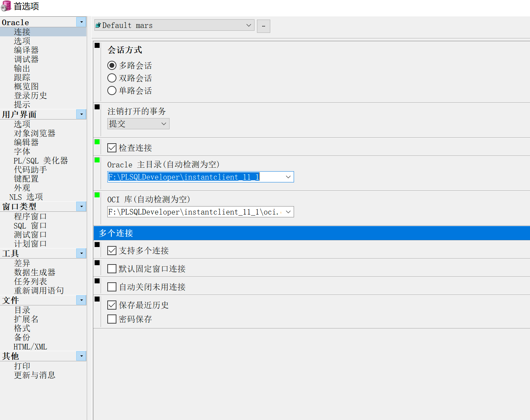Screen dimensions: 530x420
Task: Collapse the 用户界面 section arrow
Action: pyautogui.click(x=81, y=114)
